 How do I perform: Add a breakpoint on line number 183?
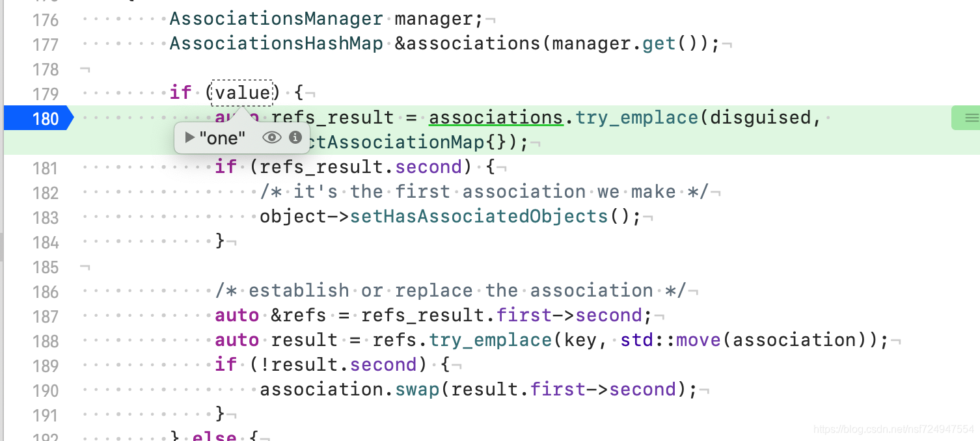pyautogui.click(x=46, y=217)
